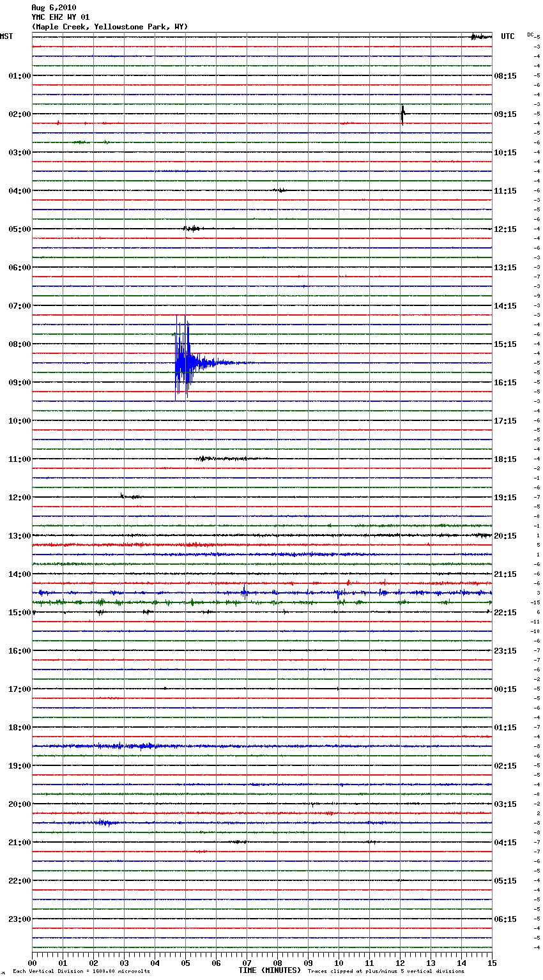The width and height of the screenshot is (543, 980).
Task: Click the "TIME (MINUTES)" axis title
Action: point(270,970)
